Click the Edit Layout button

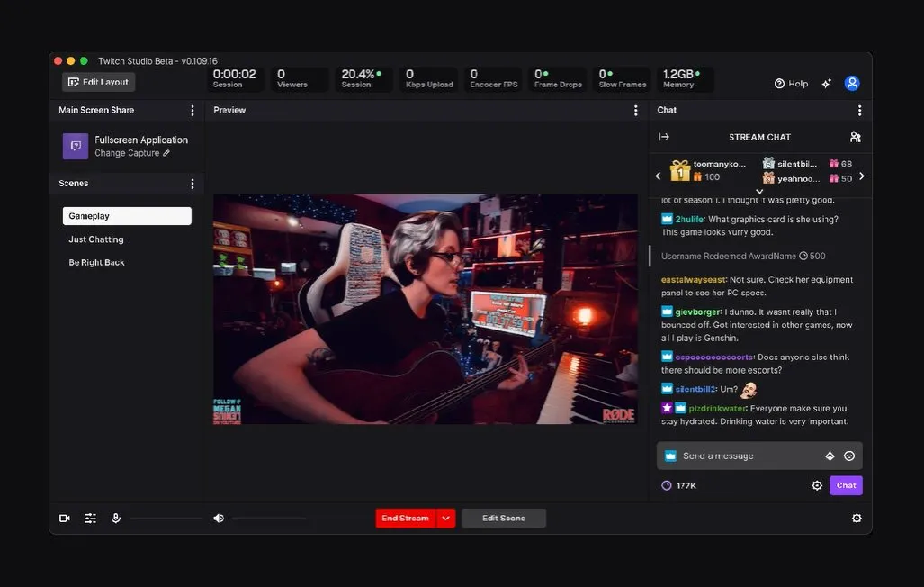(98, 82)
